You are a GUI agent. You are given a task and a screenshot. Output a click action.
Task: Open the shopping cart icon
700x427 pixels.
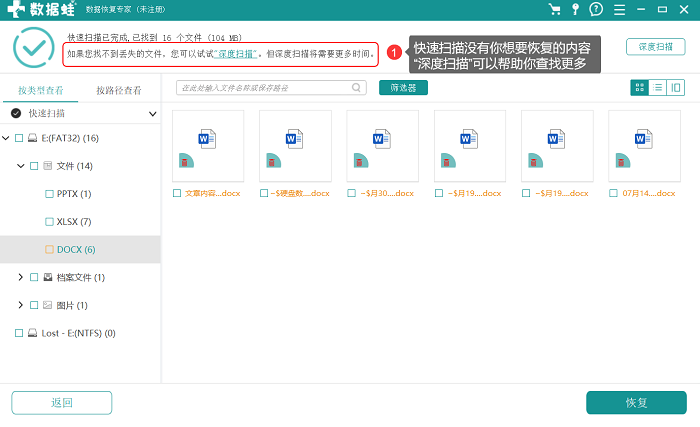click(x=554, y=9)
